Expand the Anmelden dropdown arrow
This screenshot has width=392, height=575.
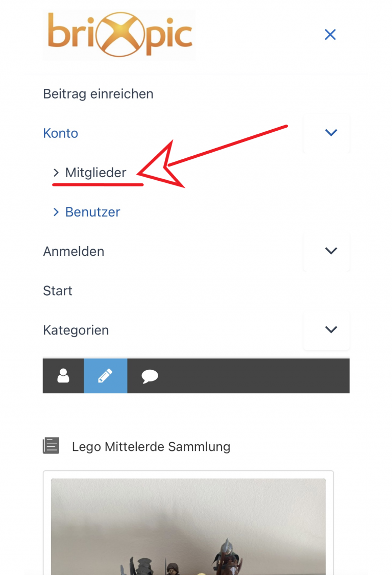click(331, 251)
